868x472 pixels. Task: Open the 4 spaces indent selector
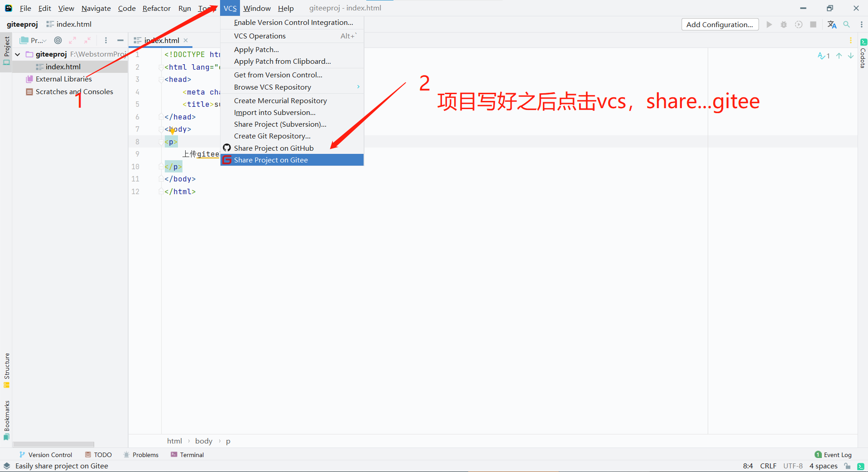(x=823, y=466)
